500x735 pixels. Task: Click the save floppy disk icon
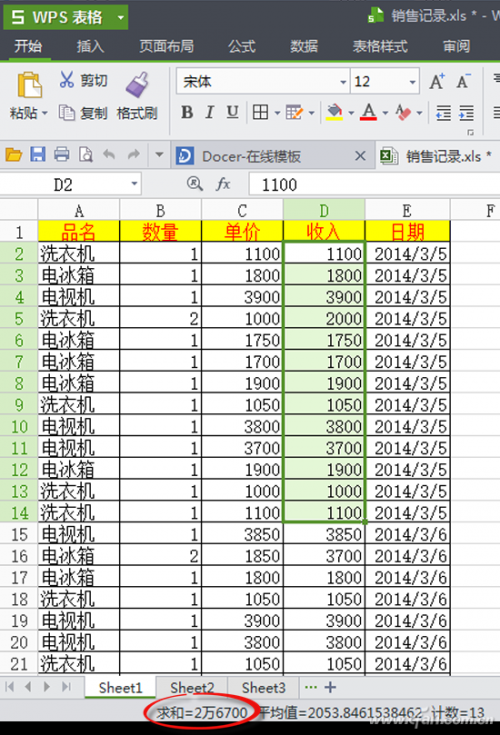[x=38, y=154]
